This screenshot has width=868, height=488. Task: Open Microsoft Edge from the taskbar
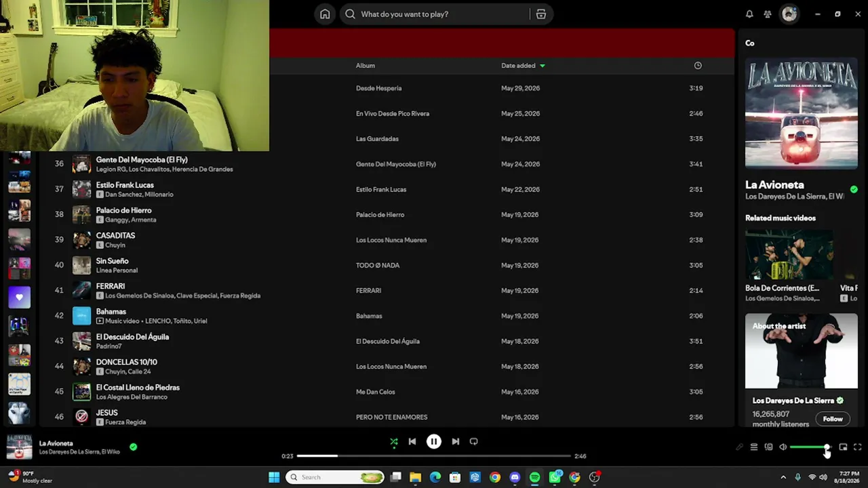pyautogui.click(x=435, y=477)
